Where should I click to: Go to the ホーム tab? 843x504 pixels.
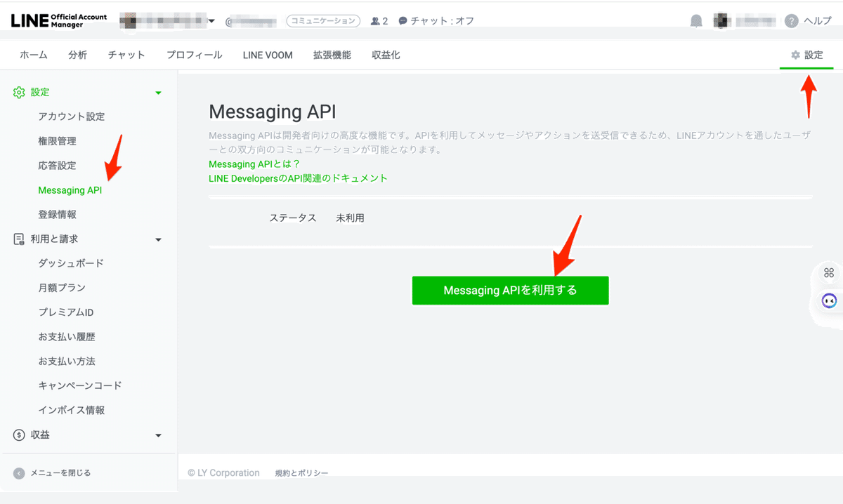(34, 55)
